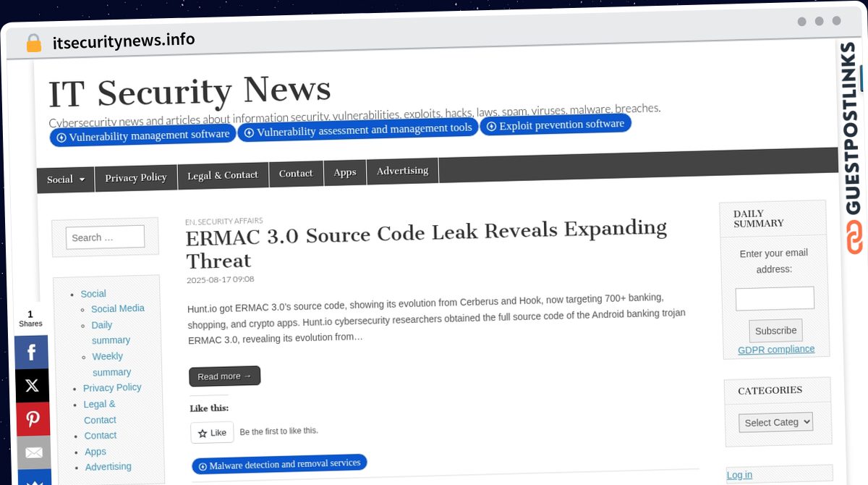868x485 pixels.
Task: Select Advertising in the navigation bar
Action: 402,171
